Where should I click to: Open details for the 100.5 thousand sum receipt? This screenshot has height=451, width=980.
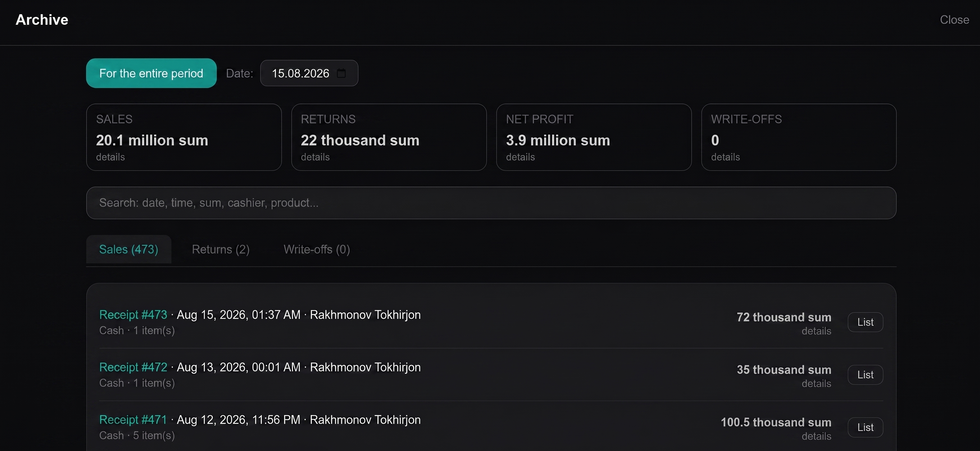(x=817, y=436)
